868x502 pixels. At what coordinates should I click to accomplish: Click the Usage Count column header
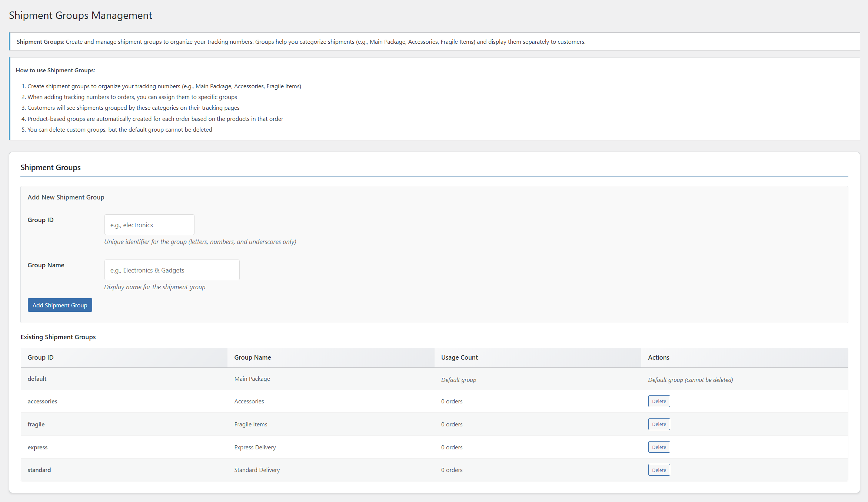tap(459, 357)
